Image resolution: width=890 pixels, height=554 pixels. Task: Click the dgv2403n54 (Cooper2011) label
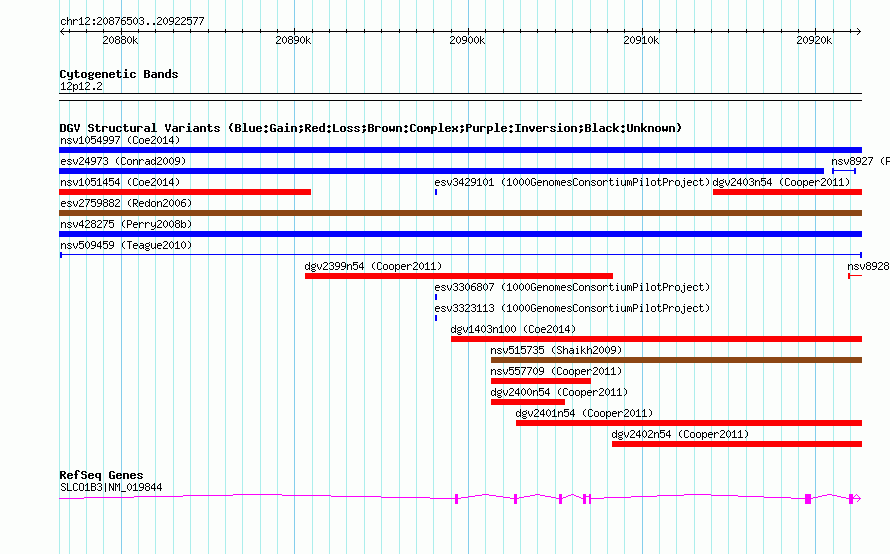pos(781,182)
